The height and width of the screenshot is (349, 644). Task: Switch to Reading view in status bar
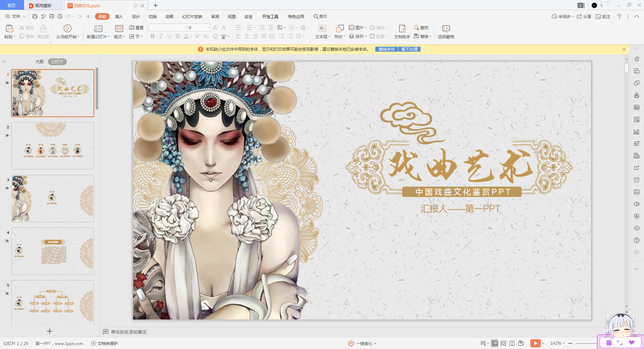pyautogui.click(x=512, y=343)
